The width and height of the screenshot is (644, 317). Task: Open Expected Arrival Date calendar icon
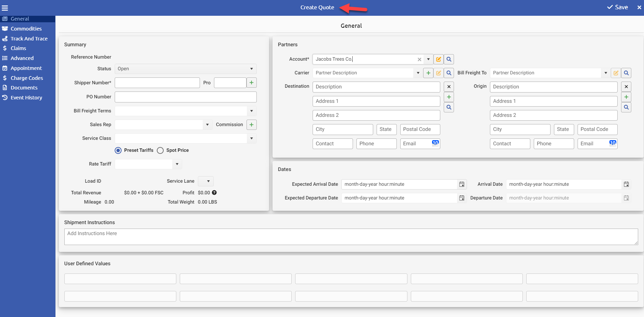pyautogui.click(x=462, y=184)
